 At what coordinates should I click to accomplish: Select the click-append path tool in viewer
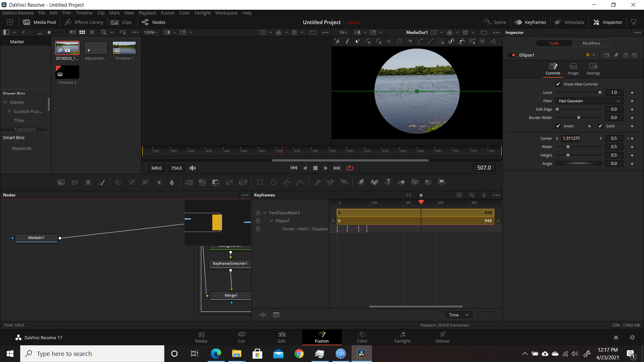[337, 42]
